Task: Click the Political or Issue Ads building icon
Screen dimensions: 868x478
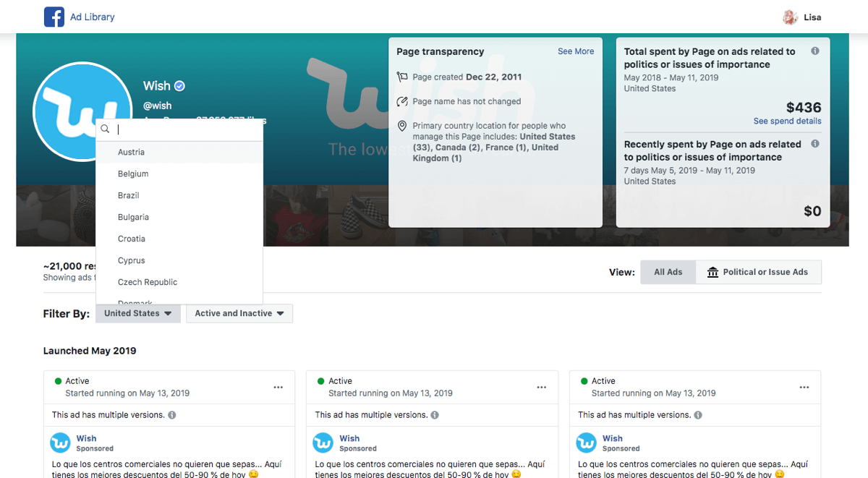Action: 712,272
